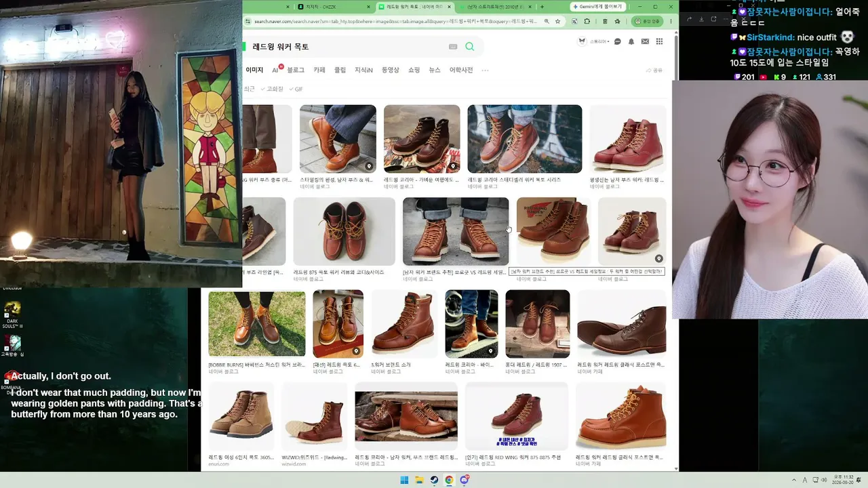This screenshot has height=488, width=868.
Task: Click the 레드윙 워커 목토 search input field
Action: [x=346, y=47]
